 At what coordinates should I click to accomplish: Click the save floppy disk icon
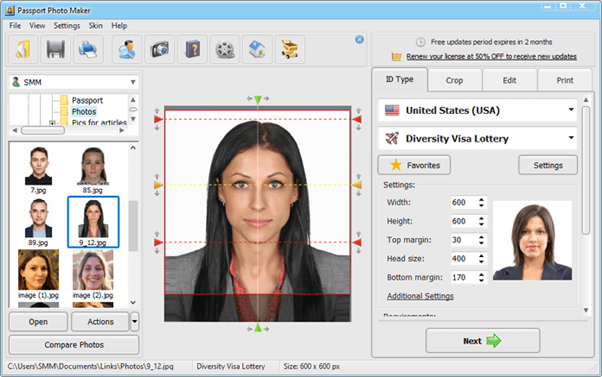pyautogui.click(x=56, y=50)
